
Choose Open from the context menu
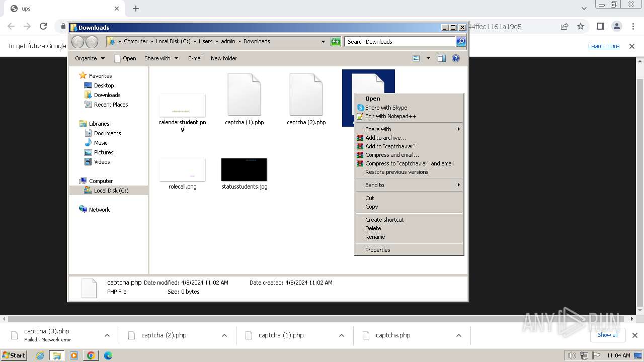[x=409, y=99]
